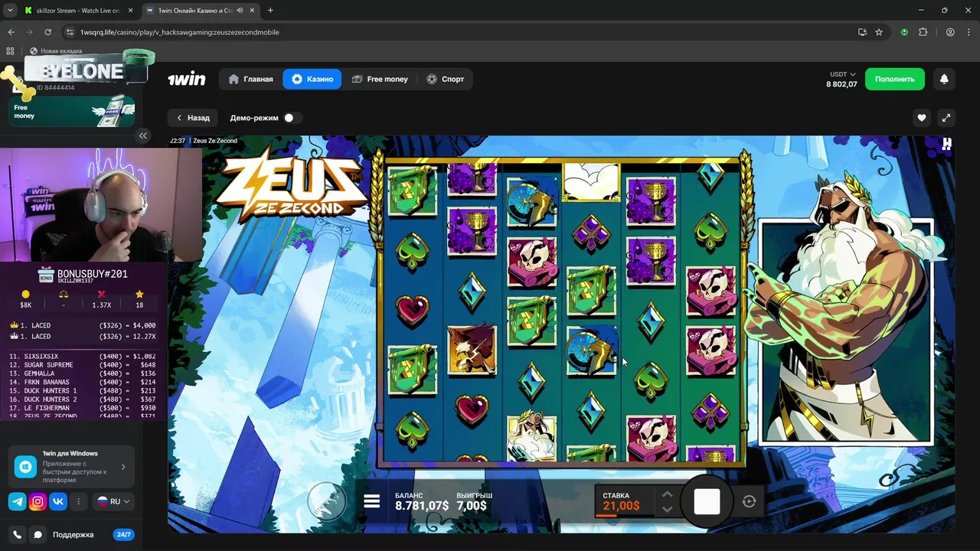The height and width of the screenshot is (551, 980).
Task: Open Chrome apps grid
Action: click(10, 51)
